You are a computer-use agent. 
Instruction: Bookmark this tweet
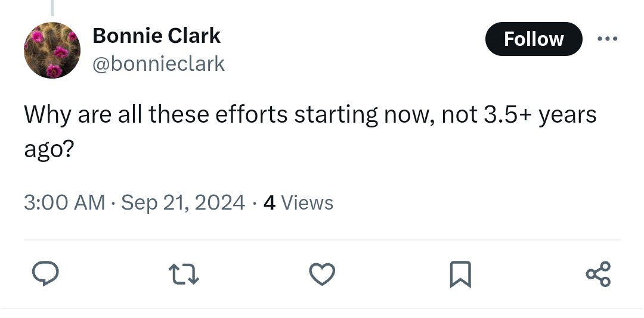(x=460, y=274)
